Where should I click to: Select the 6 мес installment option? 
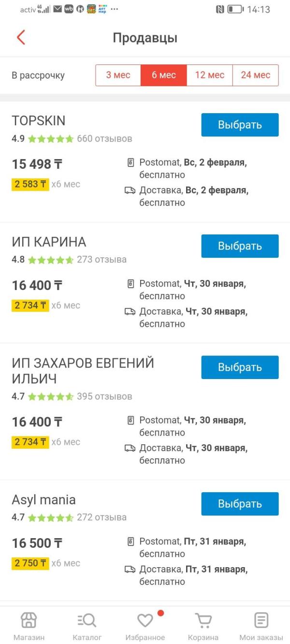[x=164, y=75]
